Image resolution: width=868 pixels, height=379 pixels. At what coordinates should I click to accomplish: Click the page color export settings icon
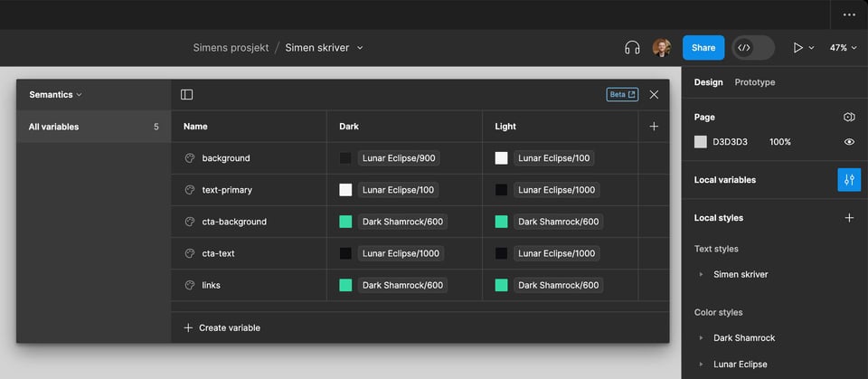tap(848, 118)
